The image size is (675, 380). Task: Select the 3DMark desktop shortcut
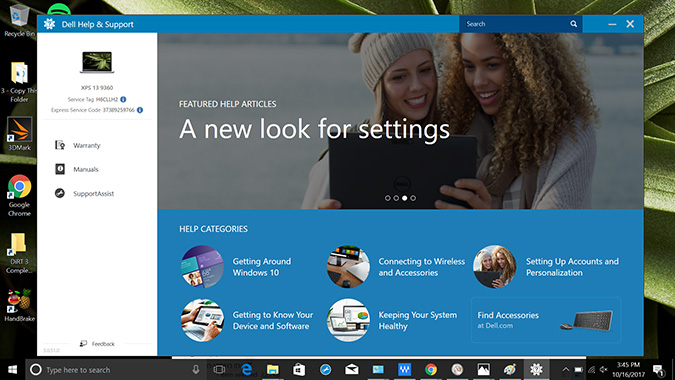[19, 133]
